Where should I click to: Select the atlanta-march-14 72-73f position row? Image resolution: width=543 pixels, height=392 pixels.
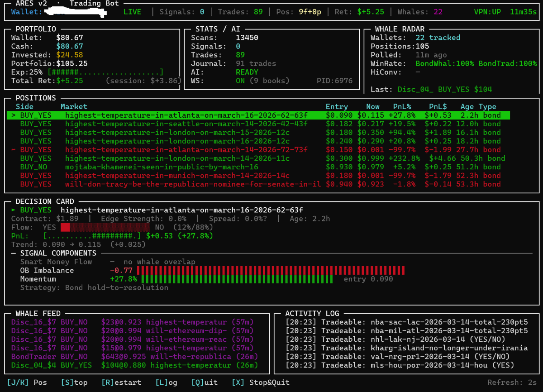click(x=258, y=150)
